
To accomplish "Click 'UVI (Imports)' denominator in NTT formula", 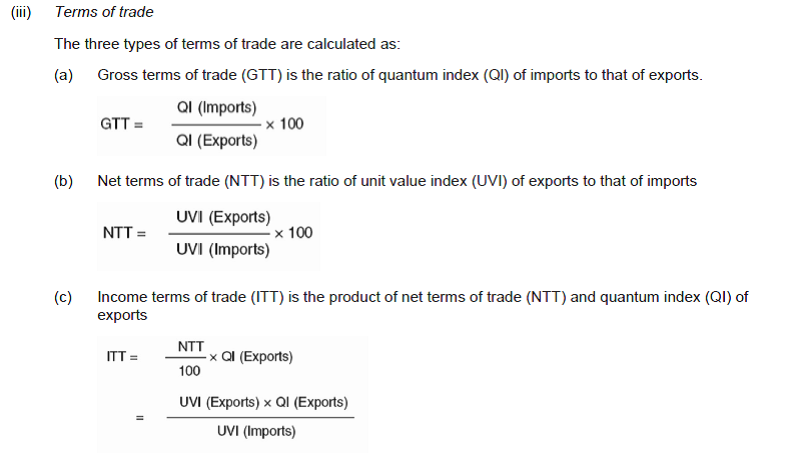I will [x=222, y=250].
